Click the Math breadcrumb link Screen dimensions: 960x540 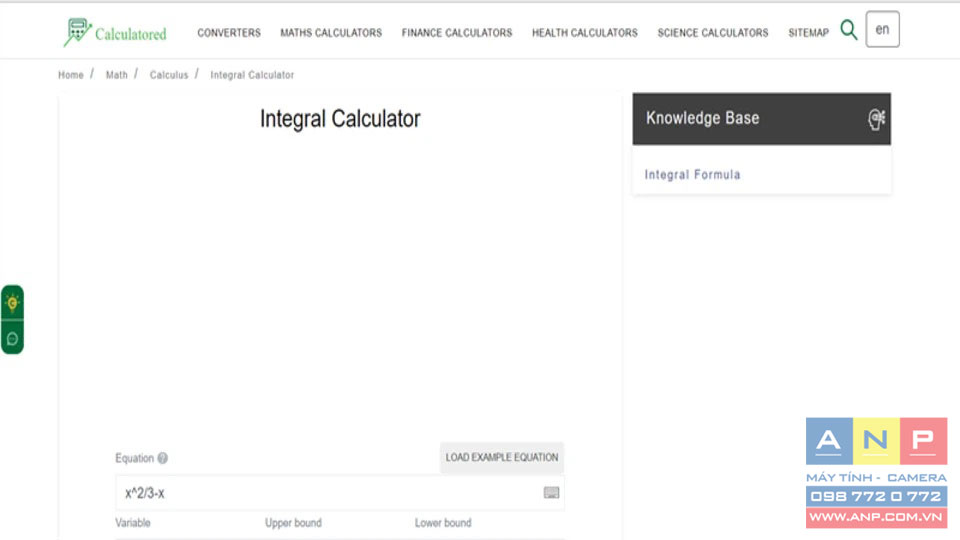117,75
